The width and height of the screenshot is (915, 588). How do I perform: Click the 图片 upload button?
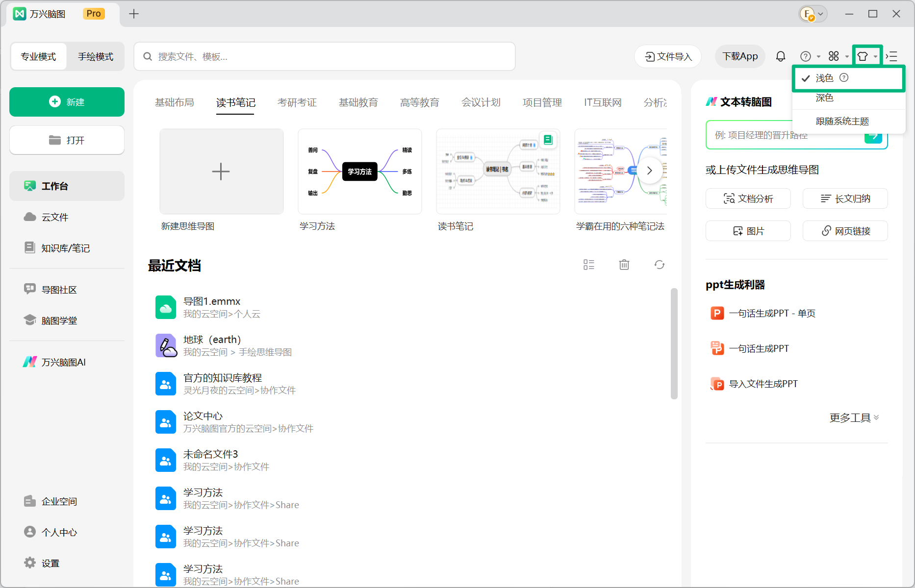click(748, 231)
